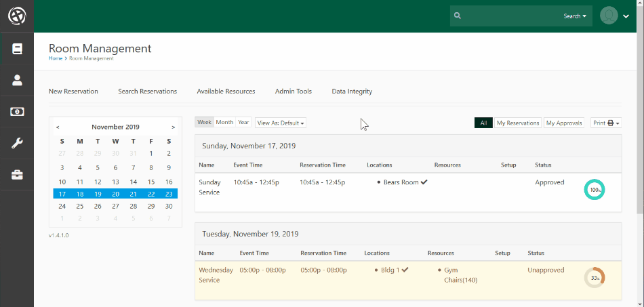Click the Home breadcrumb link
The width and height of the screenshot is (644, 307).
coord(56,58)
